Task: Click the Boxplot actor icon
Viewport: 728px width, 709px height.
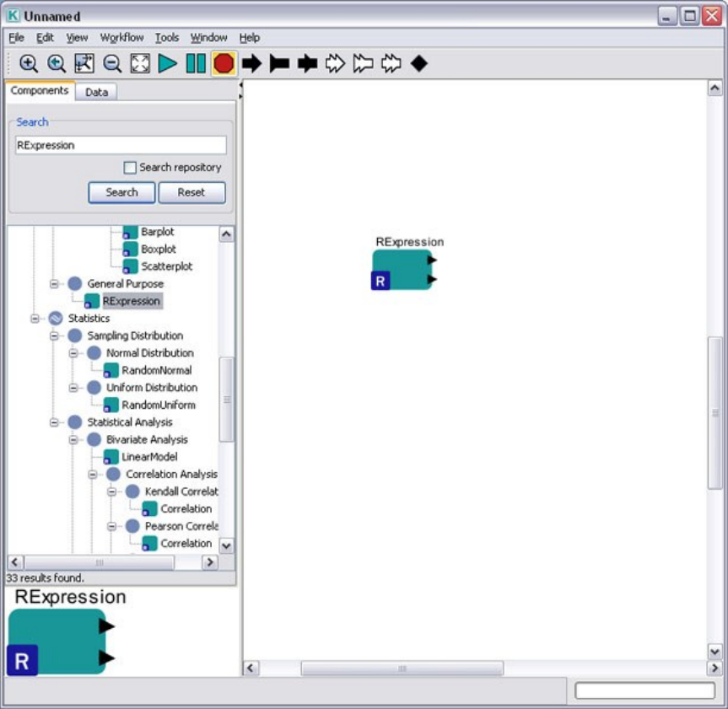Action: pos(130,250)
